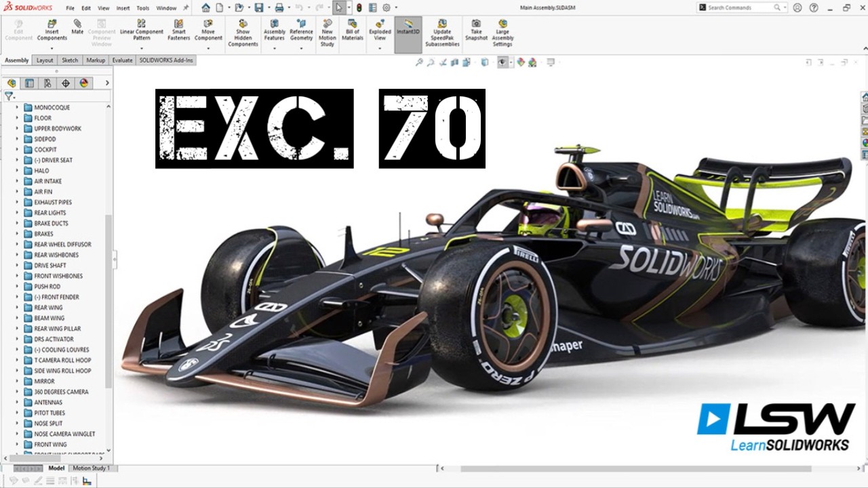The width and height of the screenshot is (868, 488).
Task: Click the Insert Components tool
Action: (x=52, y=30)
